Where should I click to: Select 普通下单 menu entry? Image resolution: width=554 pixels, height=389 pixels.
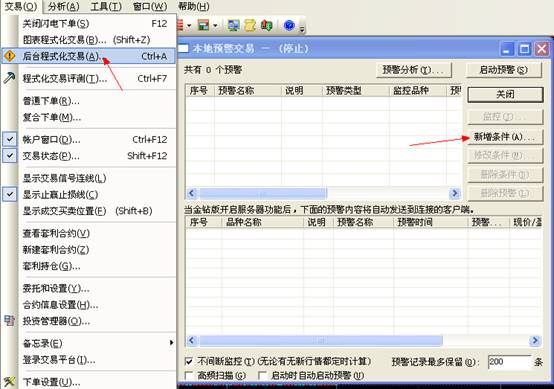[x=88, y=101]
